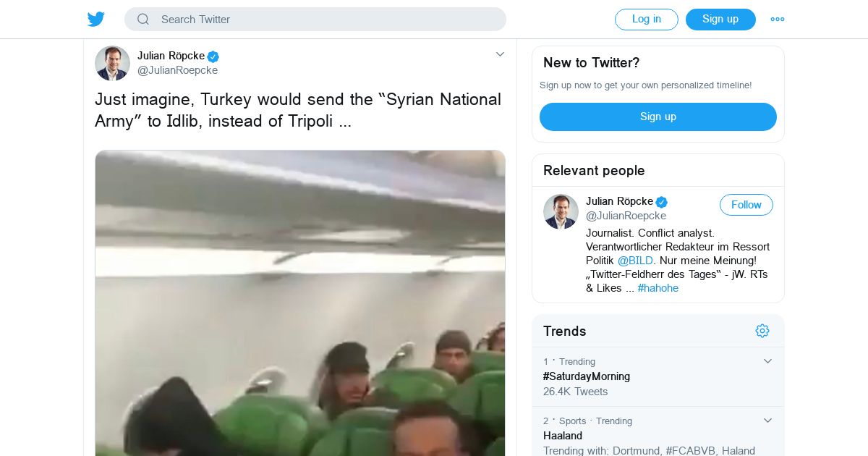Screen dimensions: 868x456
Task: Click the large Sign up button in sidebar
Action: pyautogui.click(x=658, y=117)
